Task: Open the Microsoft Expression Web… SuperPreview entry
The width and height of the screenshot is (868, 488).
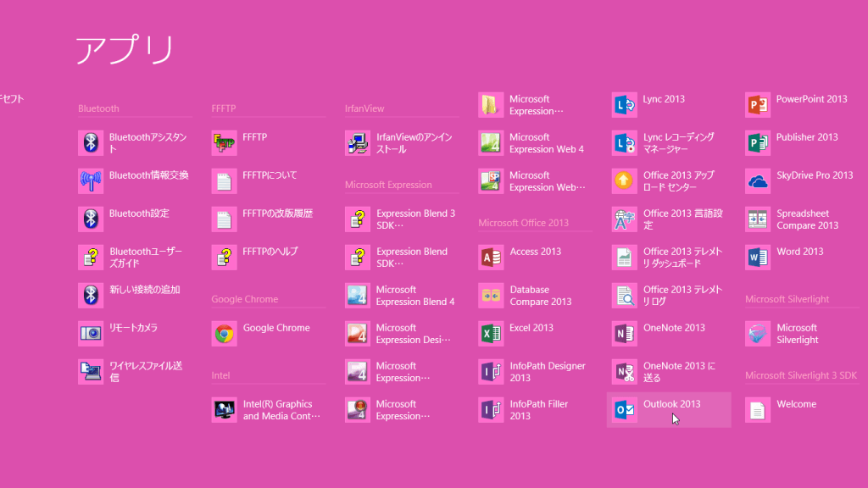Action: tap(532, 181)
